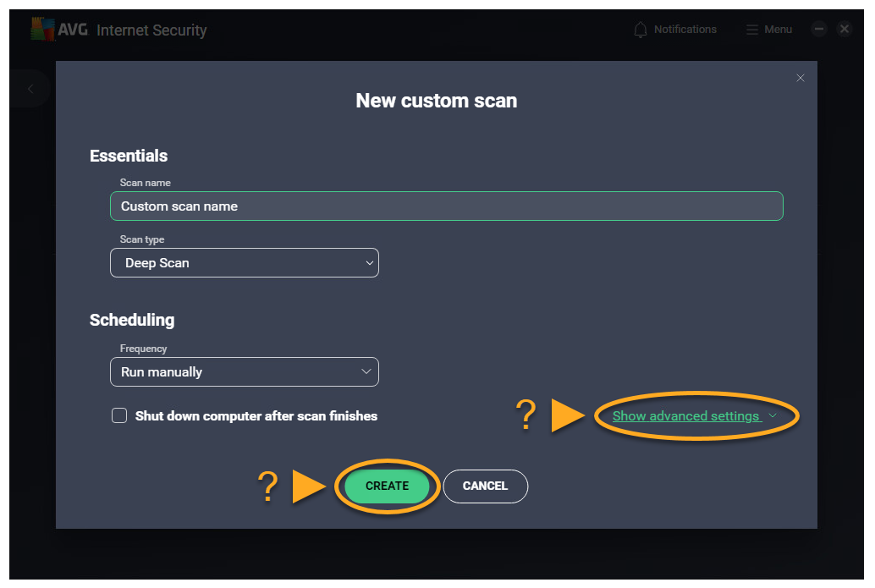This screenshot has height=588, width=875.
Task: Click the back arrow behind the dialog
Action: (x=30, y=89)
